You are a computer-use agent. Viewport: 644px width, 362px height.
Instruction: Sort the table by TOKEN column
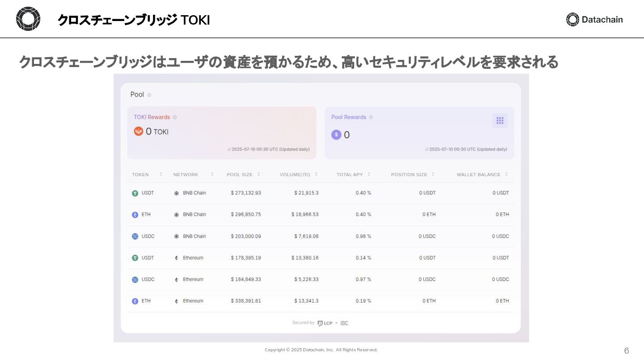point(161,174)
